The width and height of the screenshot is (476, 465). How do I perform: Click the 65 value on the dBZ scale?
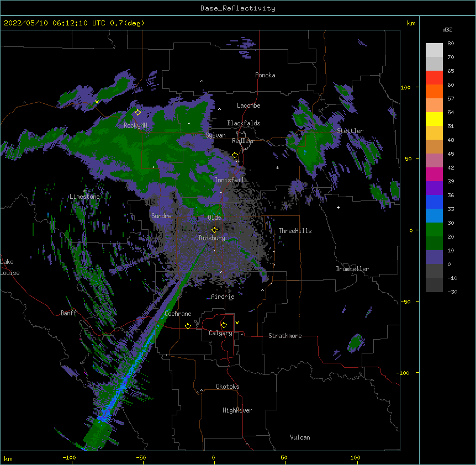tap(451, 71)
